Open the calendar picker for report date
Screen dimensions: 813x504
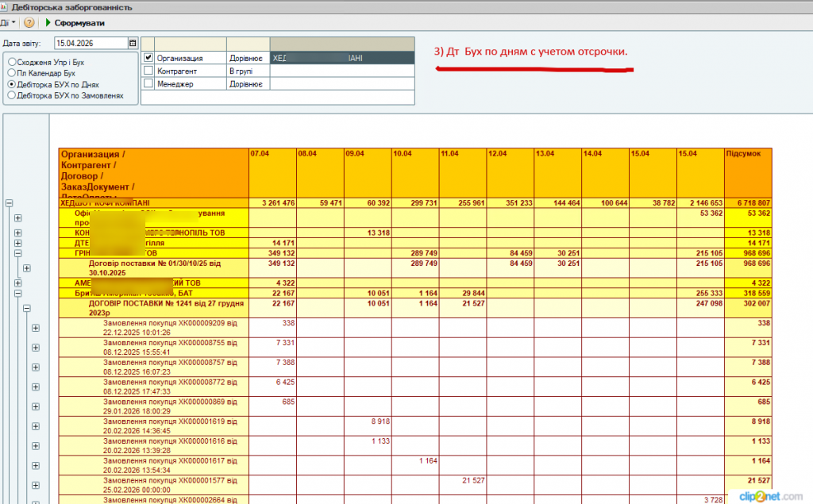(x=133, y=43)
